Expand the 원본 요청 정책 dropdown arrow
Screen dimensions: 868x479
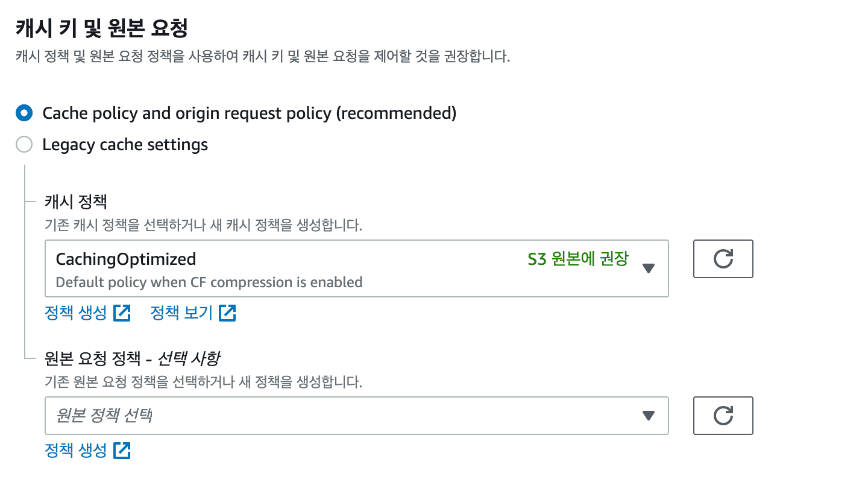click(x=649, y=415)
